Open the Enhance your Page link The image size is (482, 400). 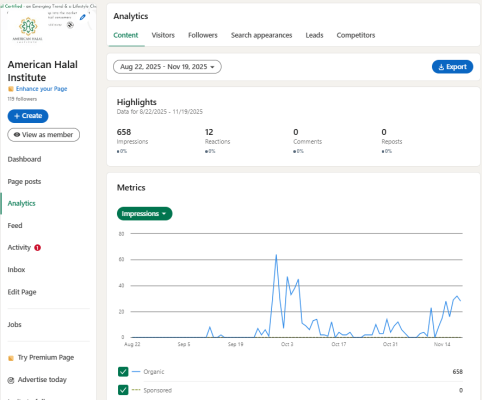pos(41,89)
